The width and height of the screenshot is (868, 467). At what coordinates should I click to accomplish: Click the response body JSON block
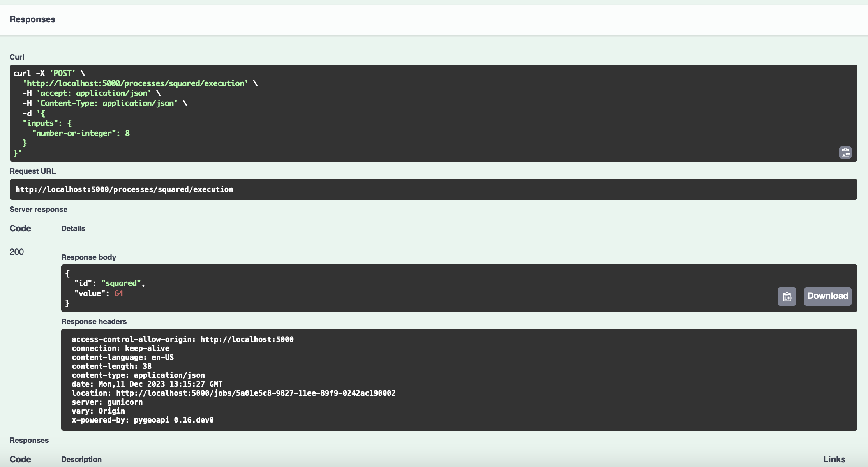point(390,288)
